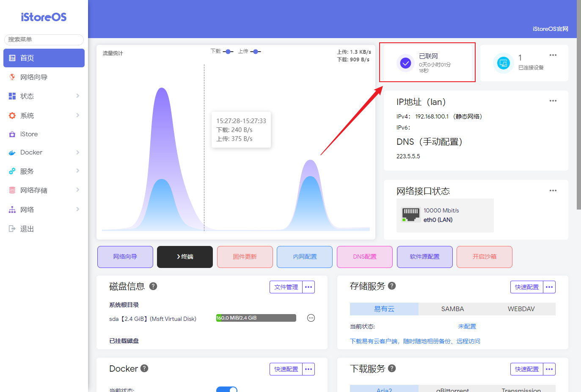Open more options beside File Manager button
581x392 pixels.
(x=308, y=287)
